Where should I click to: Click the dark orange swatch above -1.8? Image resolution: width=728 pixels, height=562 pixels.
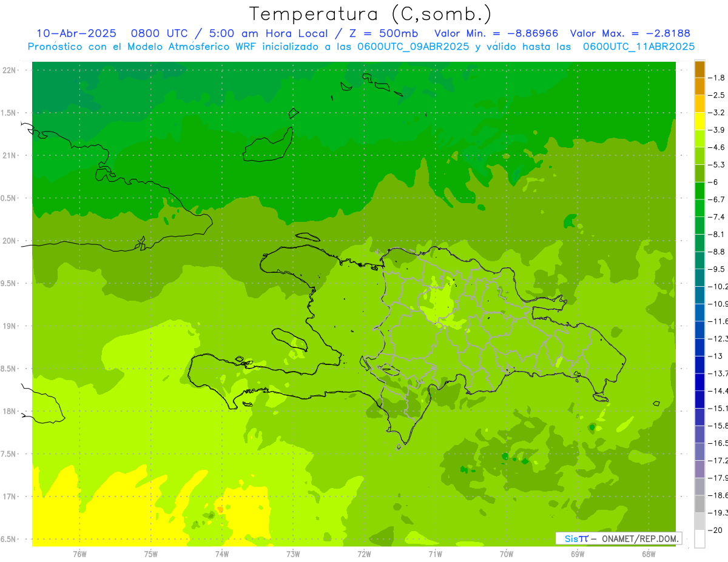[699, 69]
